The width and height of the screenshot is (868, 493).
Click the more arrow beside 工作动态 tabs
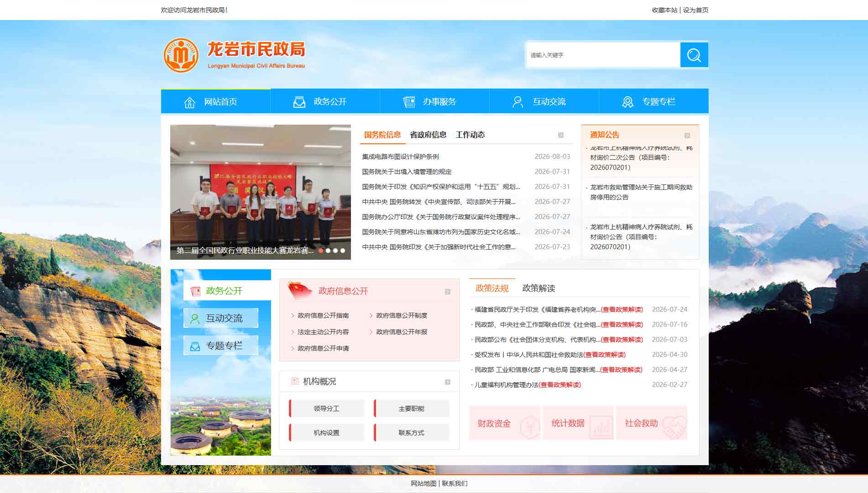[x=561, y=135]
